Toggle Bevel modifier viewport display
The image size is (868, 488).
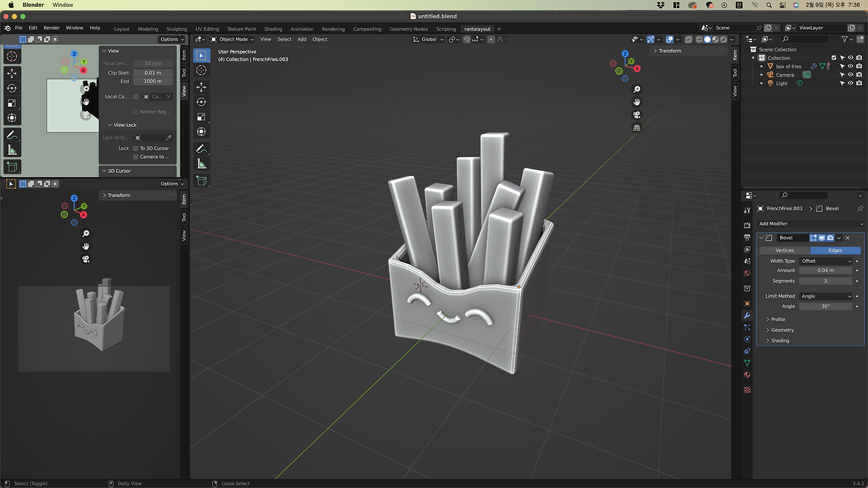tap(822, 238)
